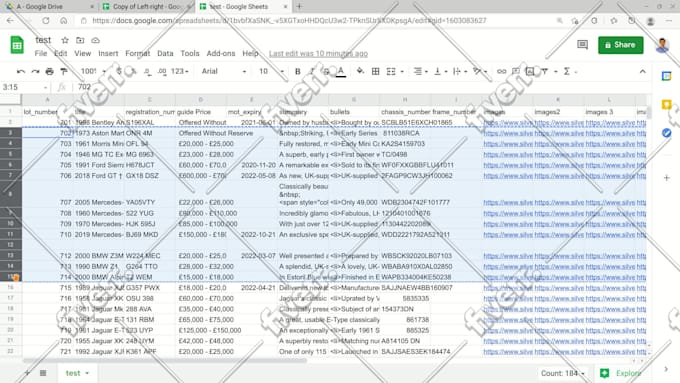The height and width of the screenshot is (383, 680).
Task: Open the merge cells dropdown arrow
Action: (402, 72)
